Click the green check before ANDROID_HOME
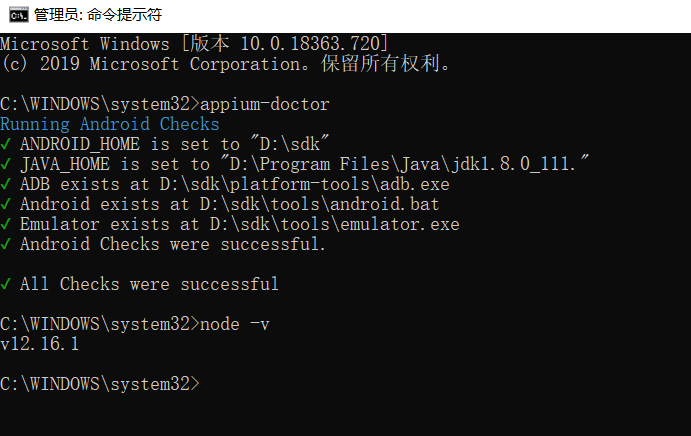This screenshot has width=691, height=436. 6,144
